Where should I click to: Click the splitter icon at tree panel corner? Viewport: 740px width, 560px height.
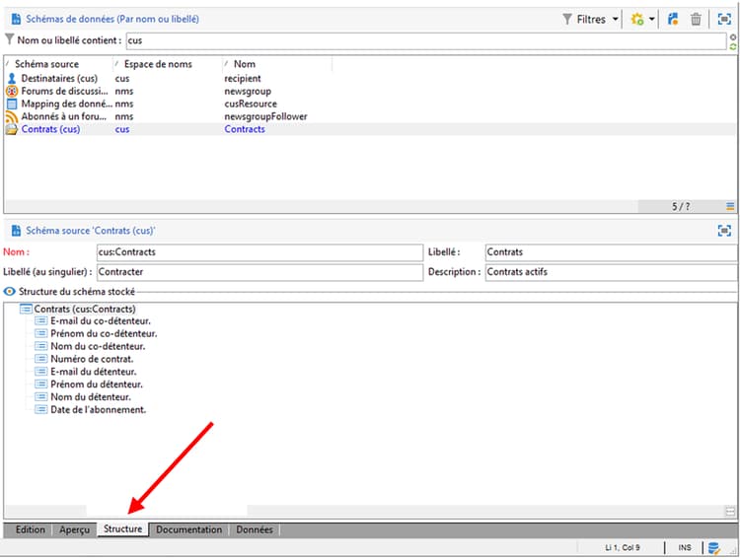click(730, 511)
